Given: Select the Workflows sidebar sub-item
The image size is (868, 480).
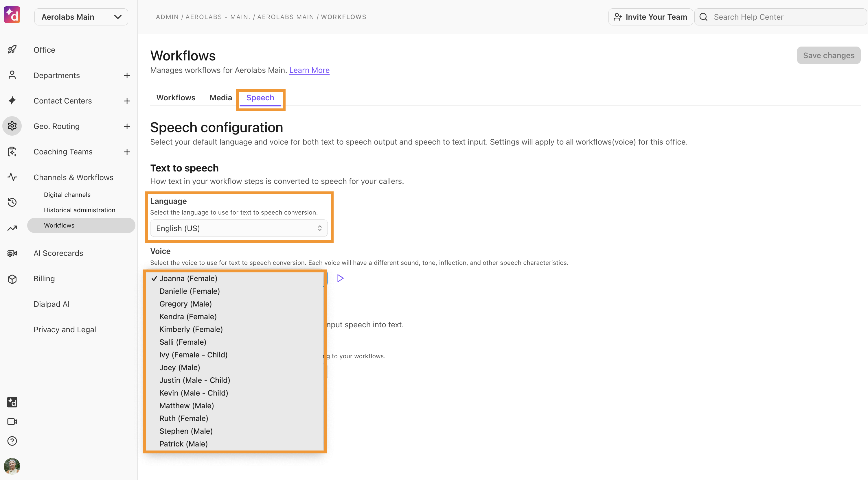Looking at the screenshot, I should (81, 225).
